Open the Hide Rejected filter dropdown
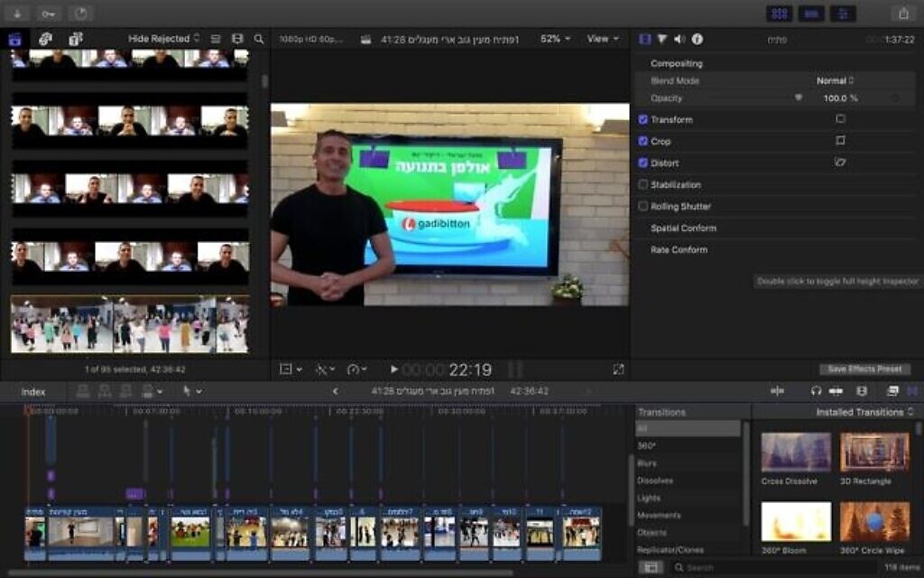This screenshot has height=578, width=924. click(163, 39)
